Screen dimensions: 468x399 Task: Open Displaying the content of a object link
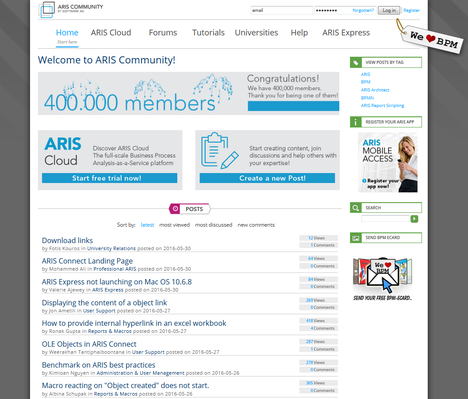click(x=104, y=303)
